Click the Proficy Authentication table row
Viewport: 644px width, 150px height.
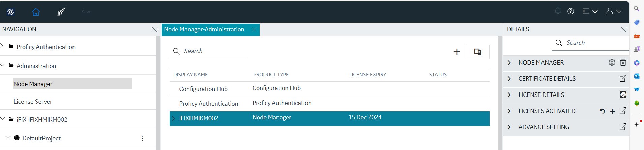[329, 104]
